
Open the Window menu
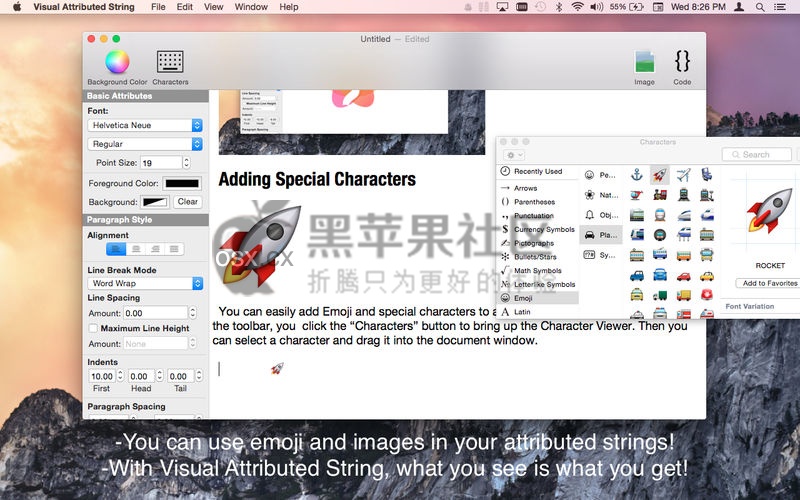pos(251,7)
